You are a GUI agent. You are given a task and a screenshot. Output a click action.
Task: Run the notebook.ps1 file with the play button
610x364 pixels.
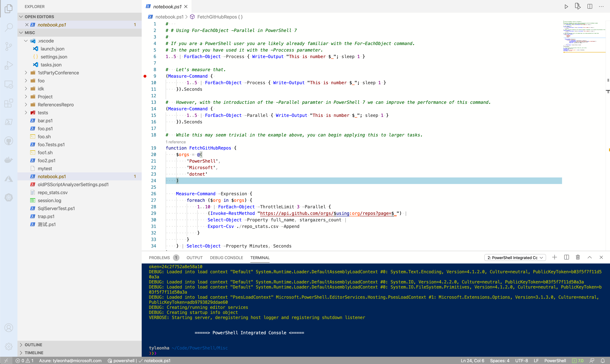[x=566, y=6]
